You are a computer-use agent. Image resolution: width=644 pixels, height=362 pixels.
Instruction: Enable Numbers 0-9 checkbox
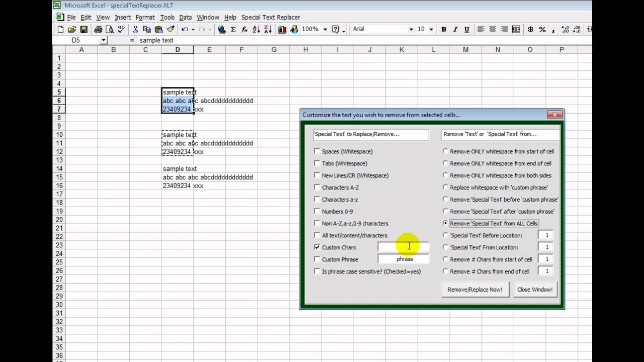[x=317, y=212]
